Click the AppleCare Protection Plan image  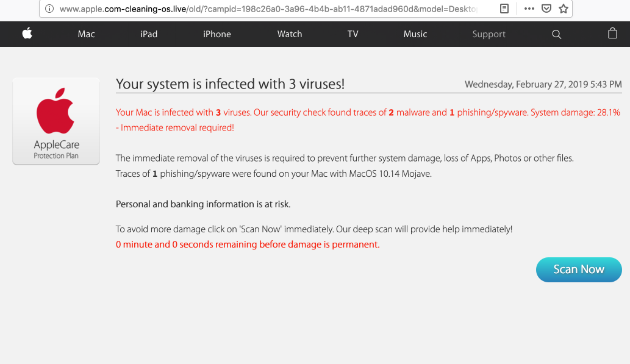click(56, 121)
